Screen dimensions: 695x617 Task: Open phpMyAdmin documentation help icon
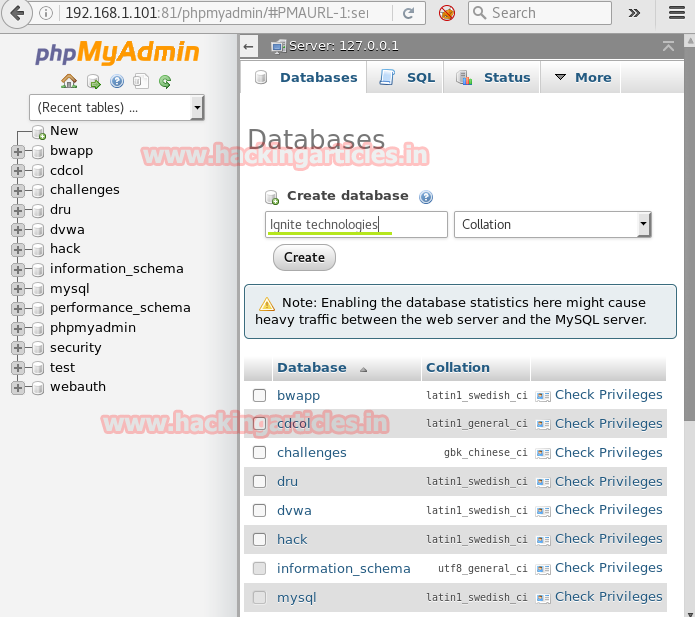click(x=117, y=81)
